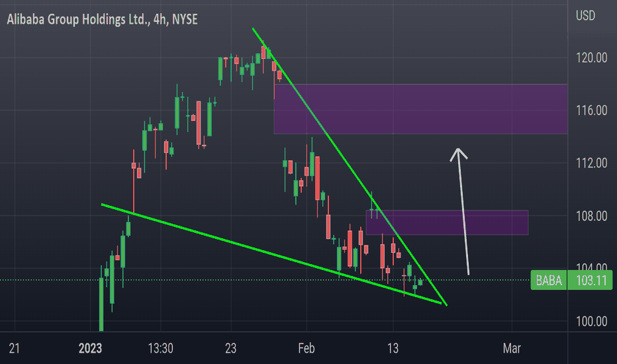Click the dotted current price line
617x364 pixels.
click(264, 280)
